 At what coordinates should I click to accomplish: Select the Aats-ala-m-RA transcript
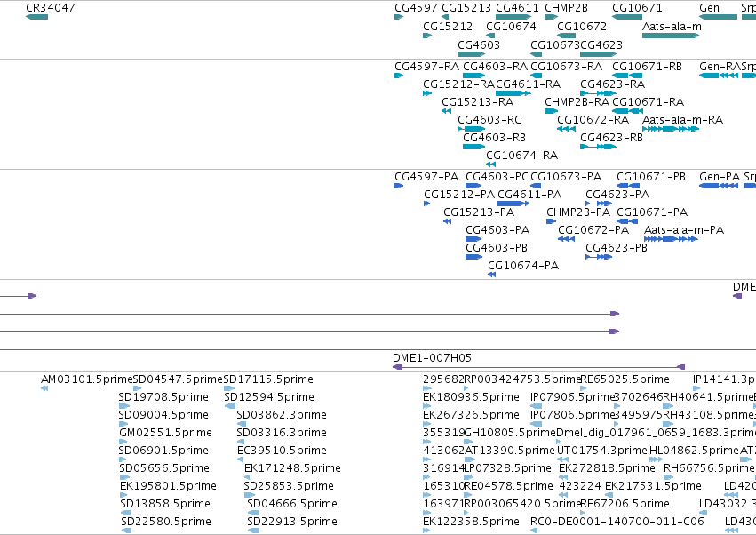[671, 129]
